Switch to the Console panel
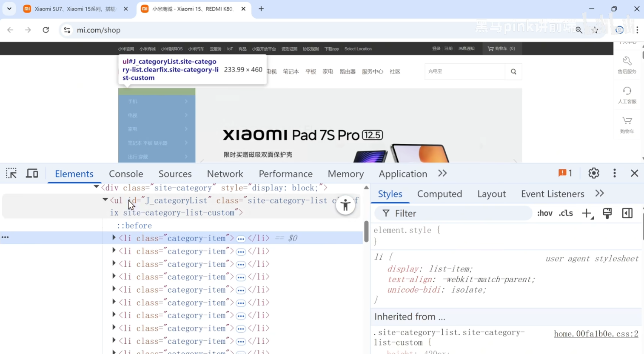This screenshot has height=354, width=644. pos(126,174)
